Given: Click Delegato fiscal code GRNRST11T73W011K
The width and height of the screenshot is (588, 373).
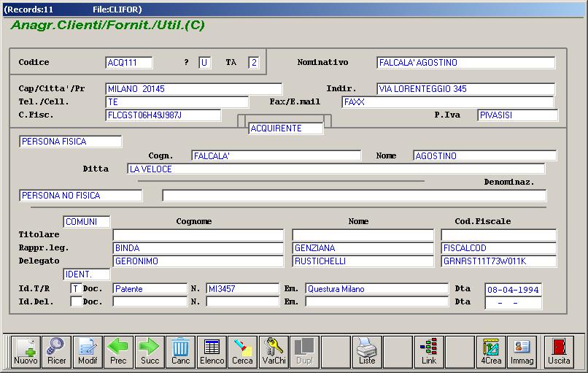Looking at the screenshot, I should click(499, 261).
